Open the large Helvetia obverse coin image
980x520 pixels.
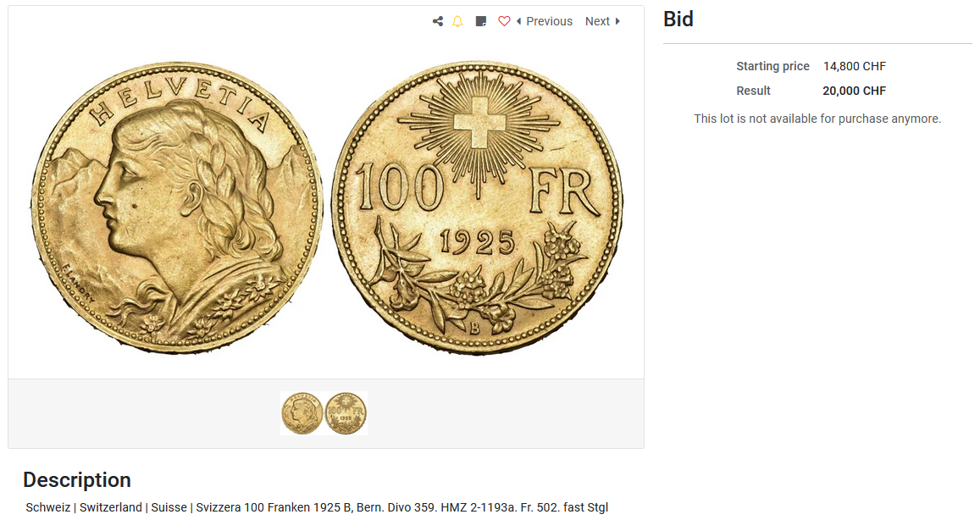[x=176, y=207]
